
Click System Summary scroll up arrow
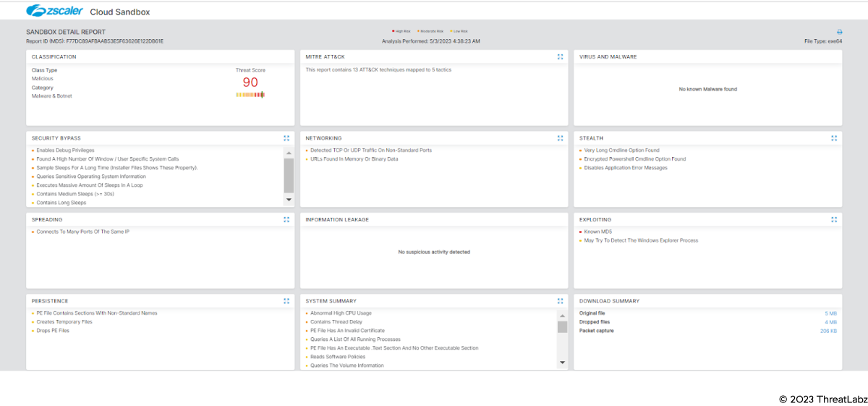tap(562, 315)
